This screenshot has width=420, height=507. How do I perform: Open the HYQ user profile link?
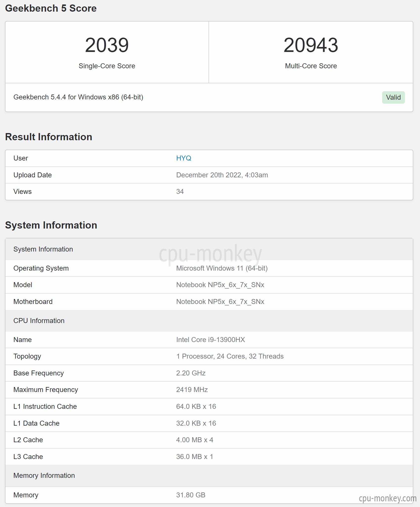pos(184,158)
